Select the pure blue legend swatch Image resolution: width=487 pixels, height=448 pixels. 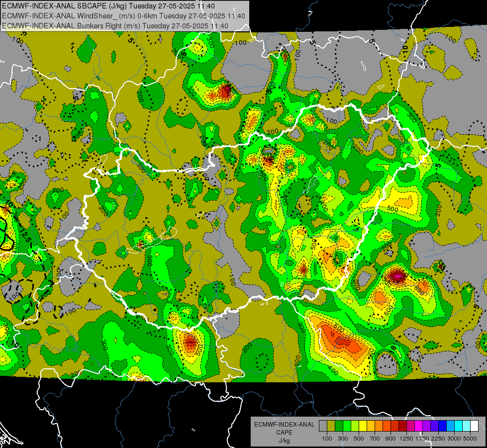tap(443, 426)
